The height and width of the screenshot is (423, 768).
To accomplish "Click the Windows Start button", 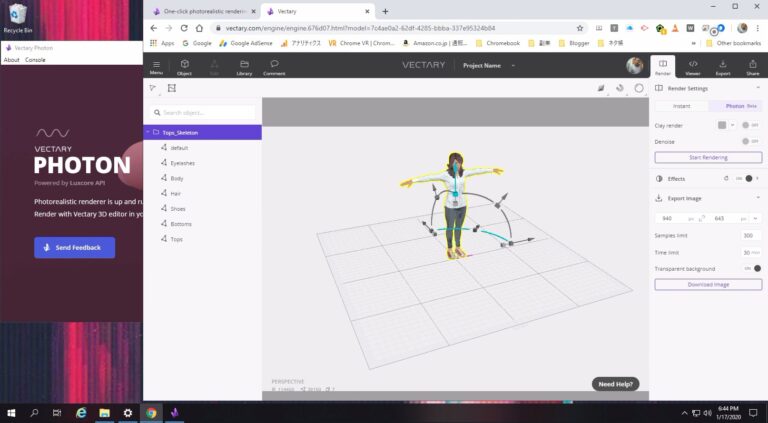I will click(11, 413).
